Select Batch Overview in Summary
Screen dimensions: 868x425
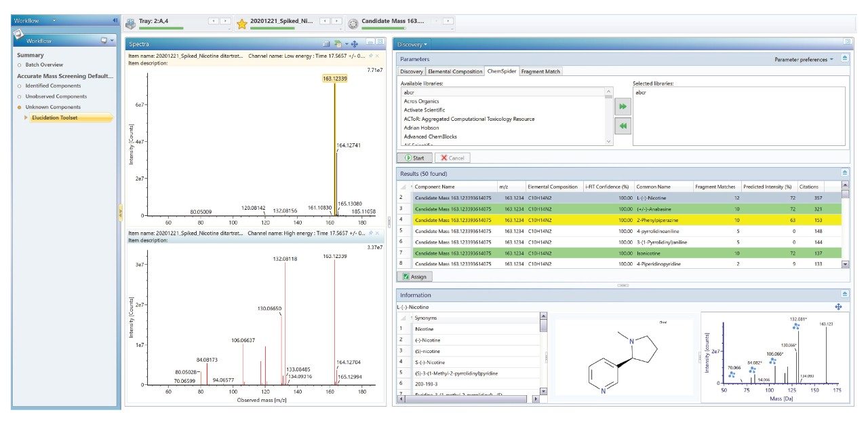44,64
